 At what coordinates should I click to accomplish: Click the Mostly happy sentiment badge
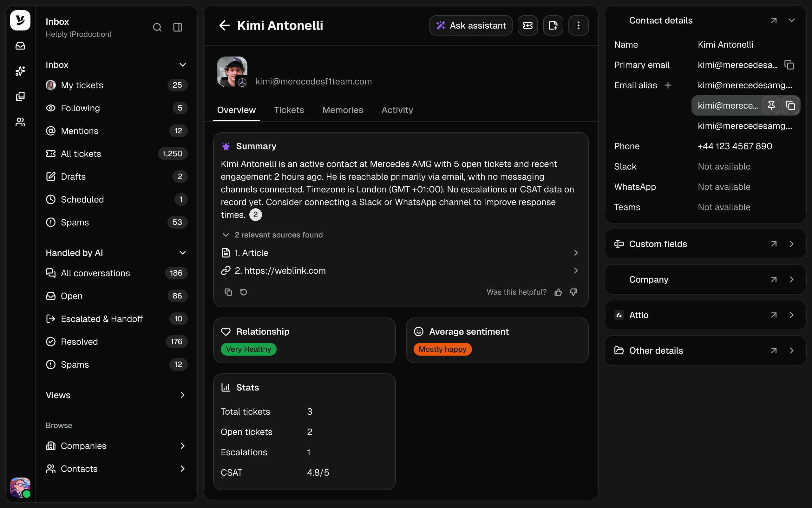pyautogui.click(x=442, y=349)
